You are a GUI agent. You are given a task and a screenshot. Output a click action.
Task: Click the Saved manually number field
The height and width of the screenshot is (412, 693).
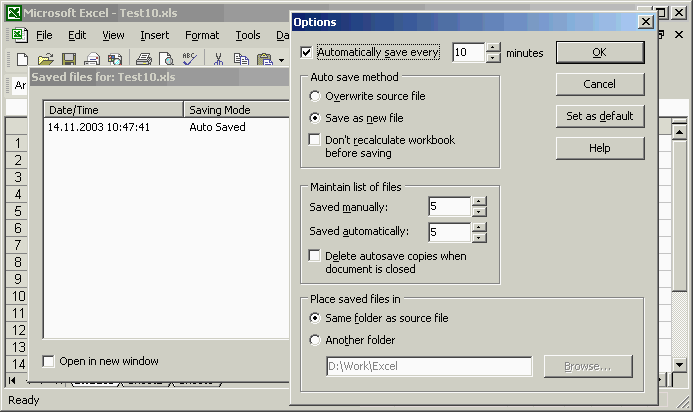449,206
